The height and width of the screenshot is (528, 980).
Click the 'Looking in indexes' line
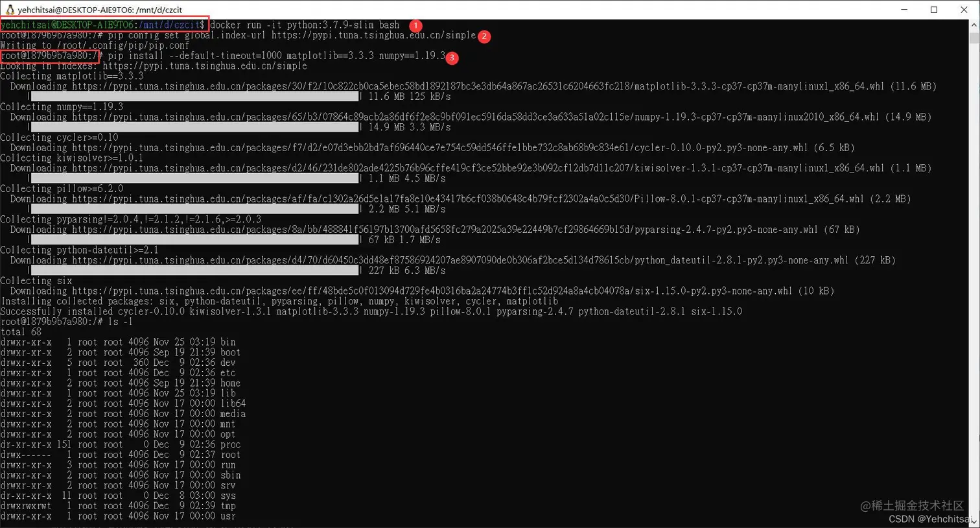[154, 66]
